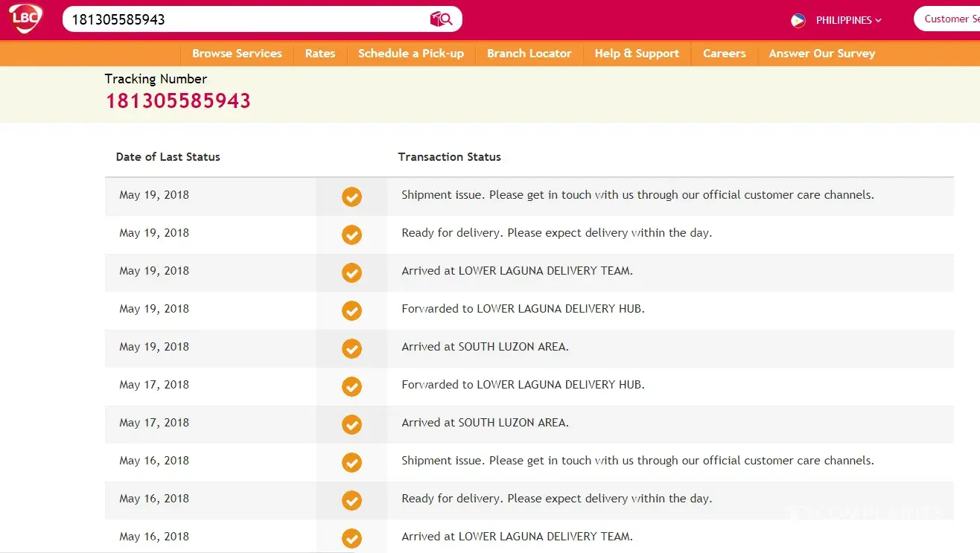Click checkmark beside May 17 Arrived at SOUTH LUZON AREA
Viewport: 980px width, 553px height.
point(351,424)
